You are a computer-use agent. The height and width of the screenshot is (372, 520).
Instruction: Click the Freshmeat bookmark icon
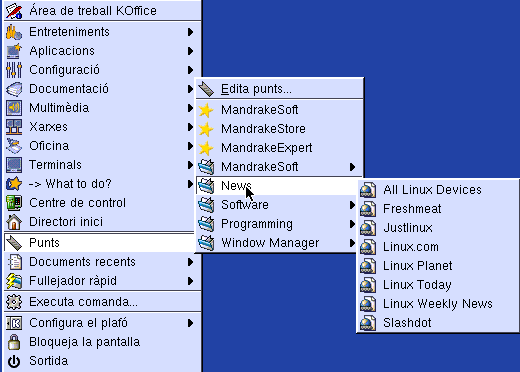tap(368, 209)
